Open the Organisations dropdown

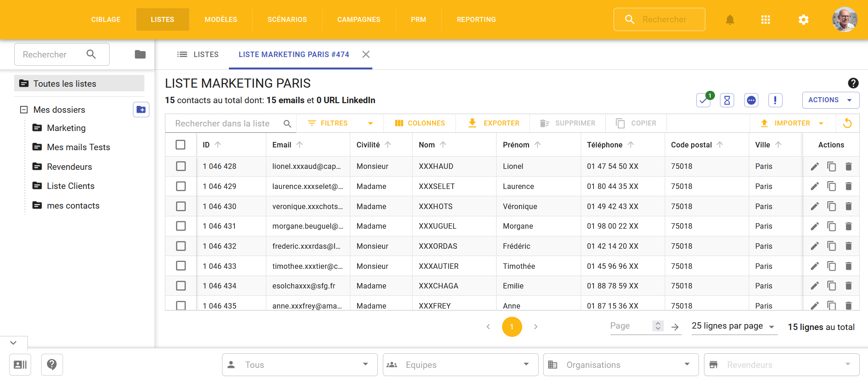pyautogui.click(x=621, y=365)
